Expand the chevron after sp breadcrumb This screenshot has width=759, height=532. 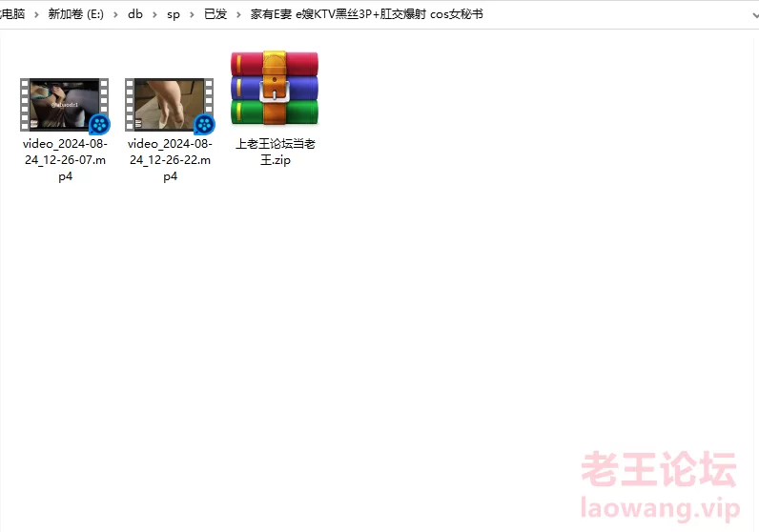coord(193,14)
